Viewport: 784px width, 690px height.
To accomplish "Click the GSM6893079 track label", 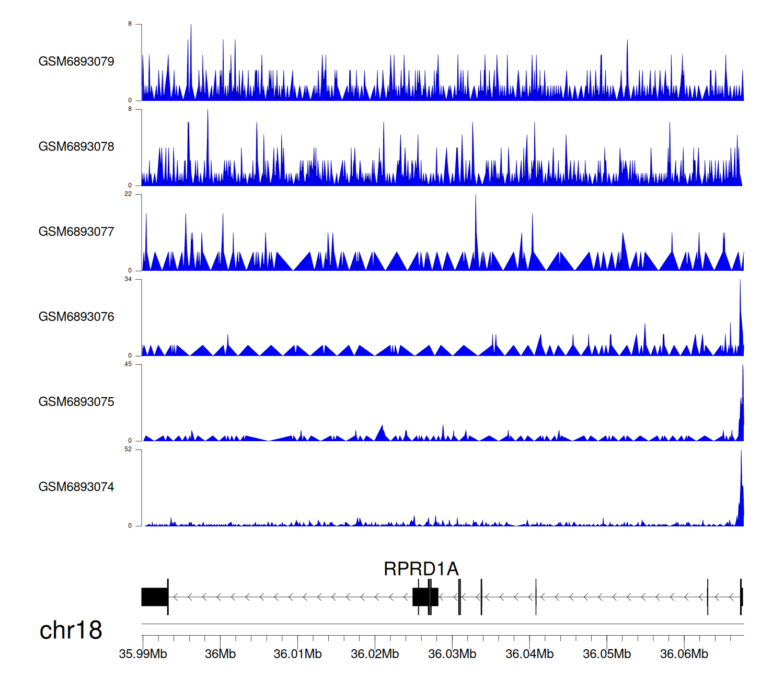I will 76,62.
